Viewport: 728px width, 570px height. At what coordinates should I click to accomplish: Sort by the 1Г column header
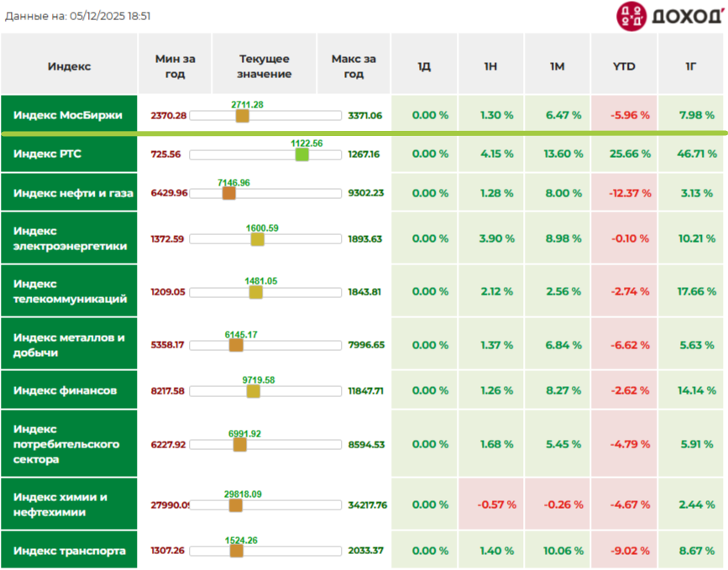point(691,64)
